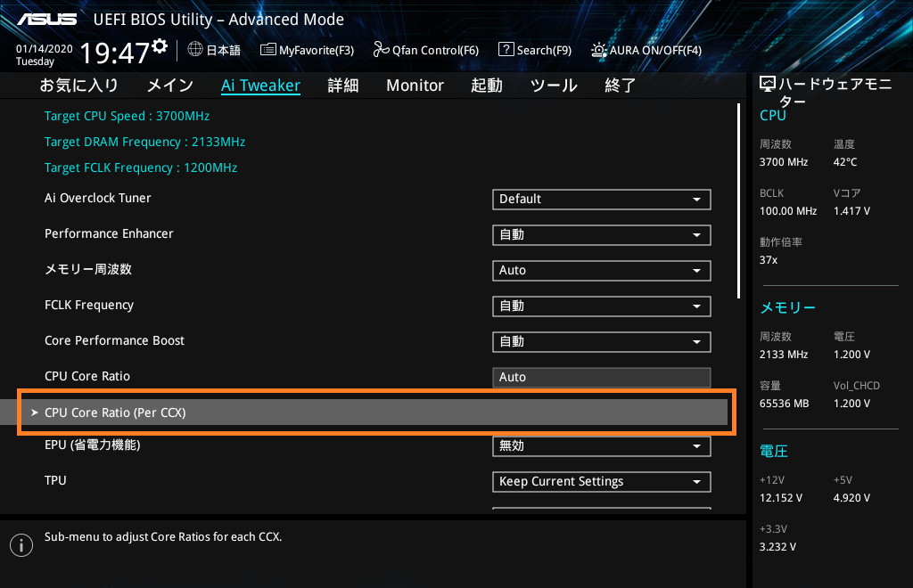Click the 01/14/2020 date text
Image resolution: width=913 pixels, height=588 pixels.
pos(45,49)
